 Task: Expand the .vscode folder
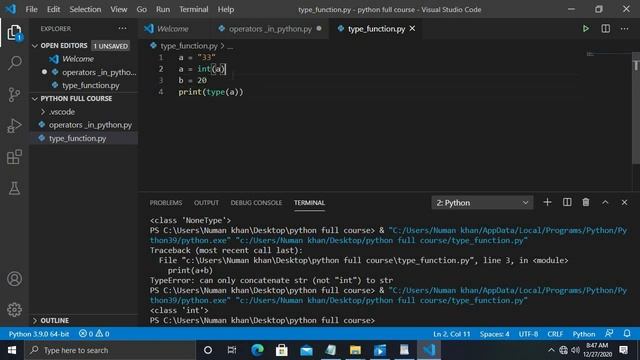point(42,111)
